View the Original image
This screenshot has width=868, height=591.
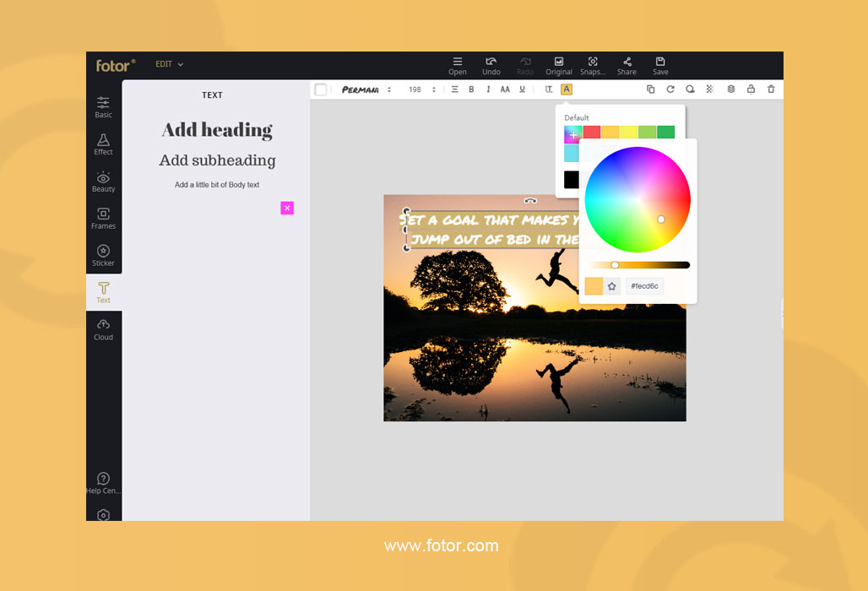[x=559, y=66]
